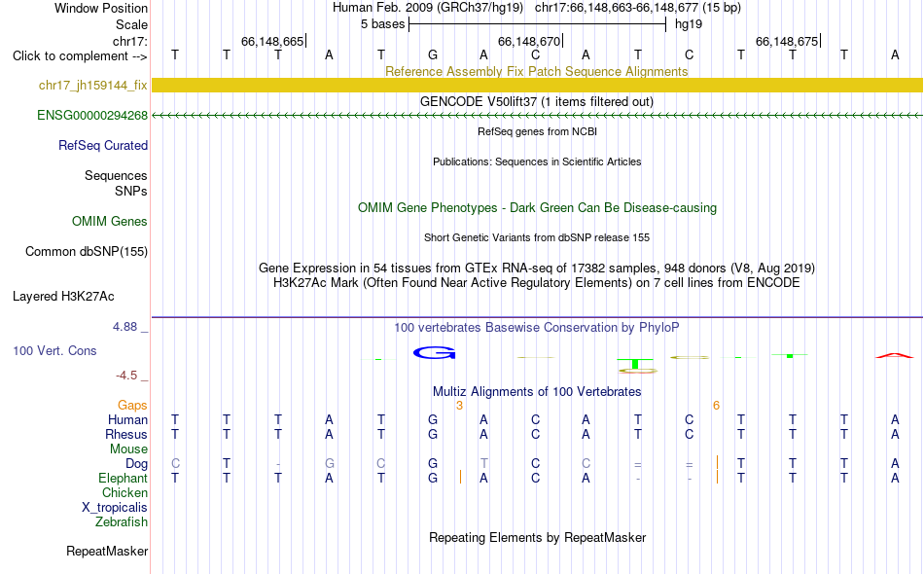Click the G base in Elephant alignment row
Screen dimensions: 924x574
click(x=433, y=479)
